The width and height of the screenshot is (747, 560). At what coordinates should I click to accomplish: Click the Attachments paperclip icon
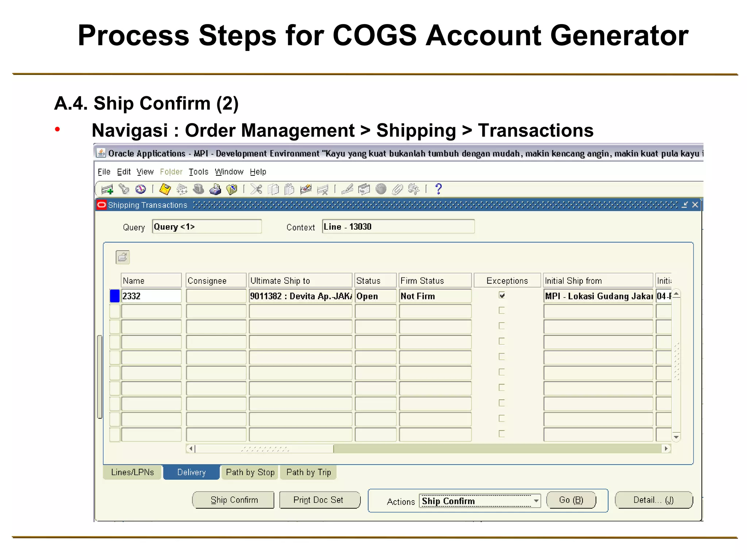pyautogui.click(x=397, y=189)
